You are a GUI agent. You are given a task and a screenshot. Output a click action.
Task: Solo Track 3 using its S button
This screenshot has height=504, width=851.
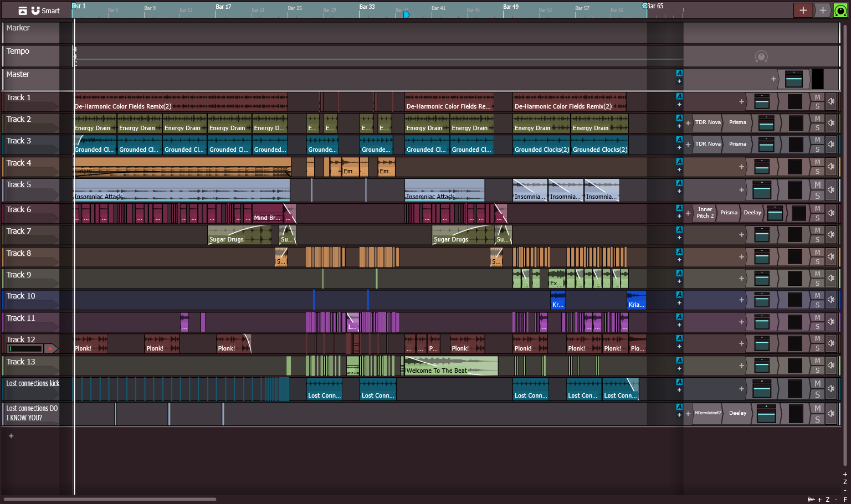click(x=817, y=149)
